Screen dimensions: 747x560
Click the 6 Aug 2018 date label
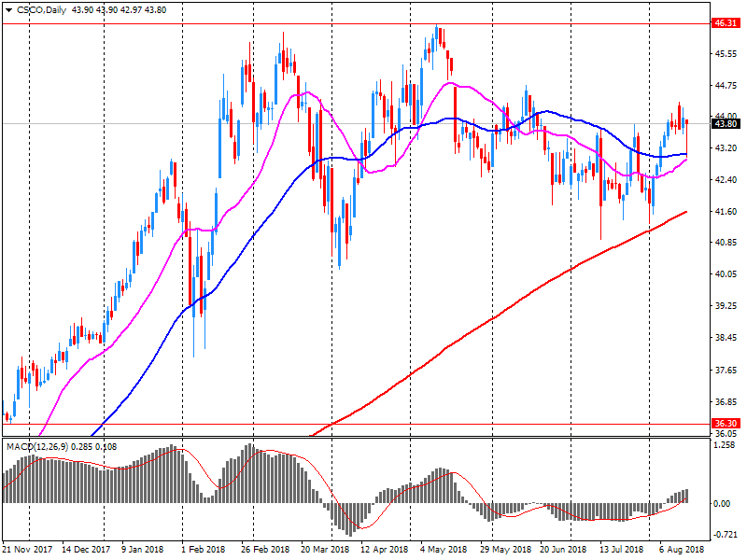(682, 549)
